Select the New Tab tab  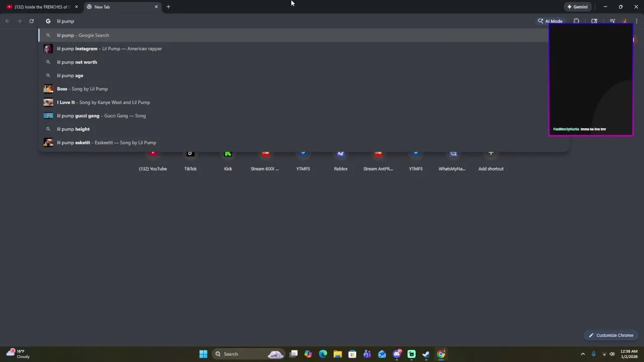tap(122, 7)
